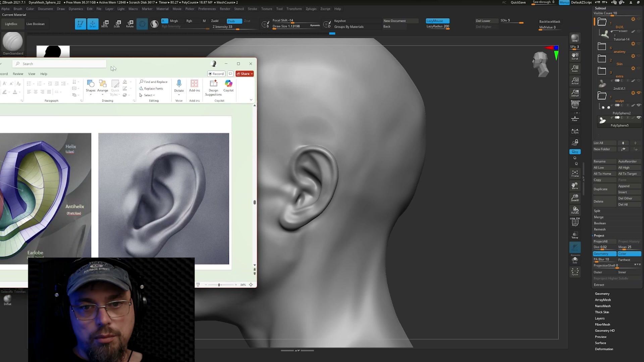Click the Copilot icon in PowerPoint

tap(228, 85)
